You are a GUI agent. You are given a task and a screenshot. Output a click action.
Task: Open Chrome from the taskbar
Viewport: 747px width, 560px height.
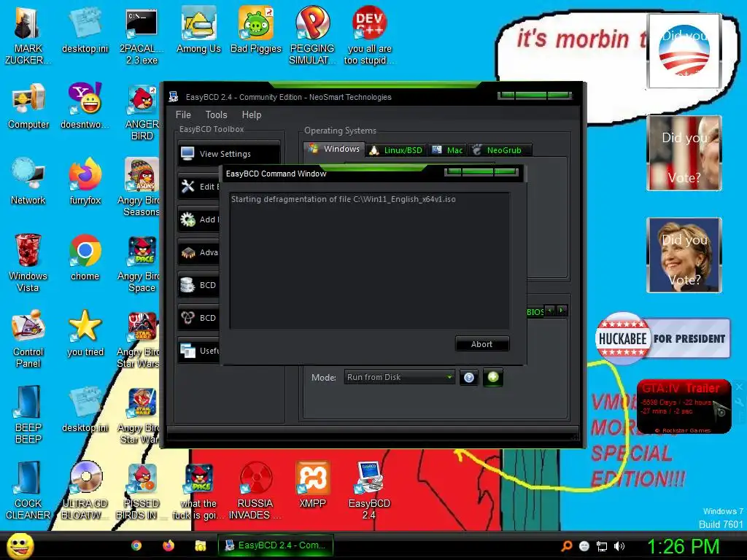pos(136,545)
